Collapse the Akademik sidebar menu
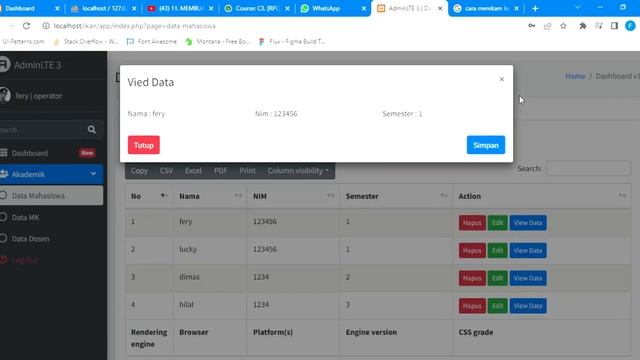 pyautogui.click(x=51, y=174)
